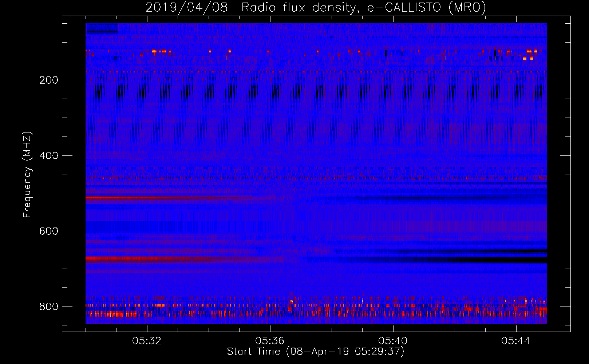Click the 400 frequency tick label
The height and width of the screenshot is (364, 589).
(49, 156)
